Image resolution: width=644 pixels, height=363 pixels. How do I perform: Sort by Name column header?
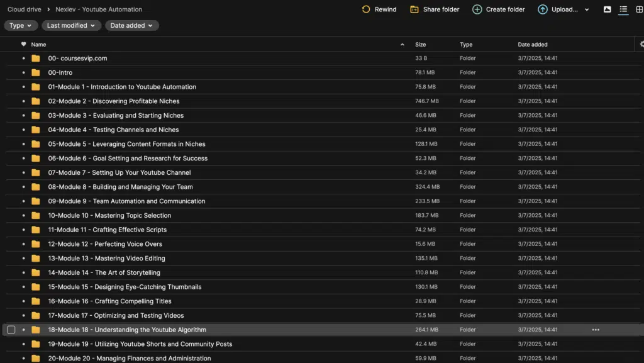(38, 44)
